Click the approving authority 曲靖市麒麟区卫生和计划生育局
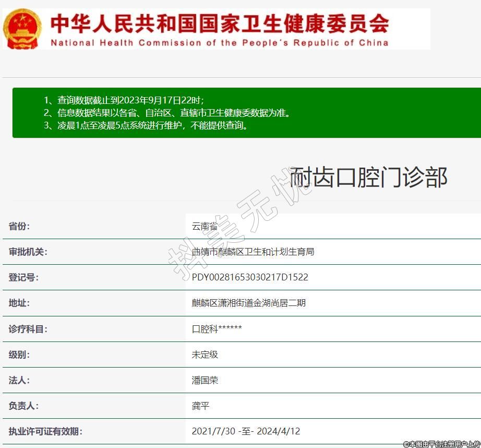This screenshot has height=448, width=481. click(253, 252)
